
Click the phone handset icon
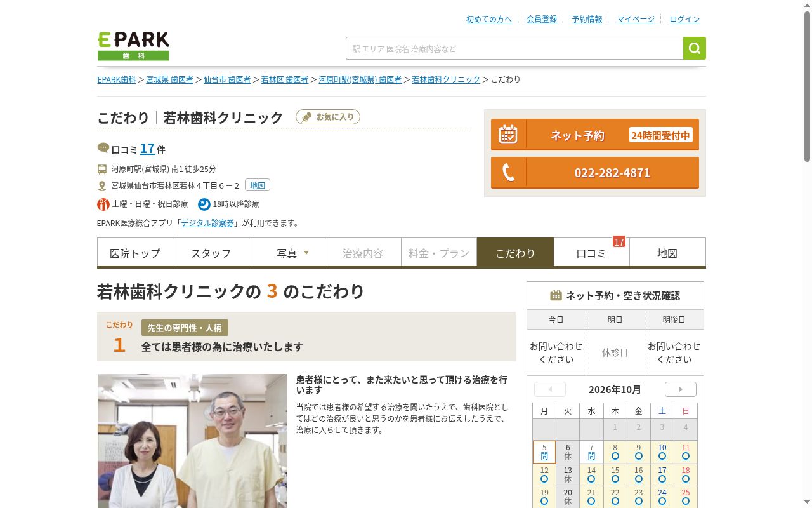(x=508, y=173)
